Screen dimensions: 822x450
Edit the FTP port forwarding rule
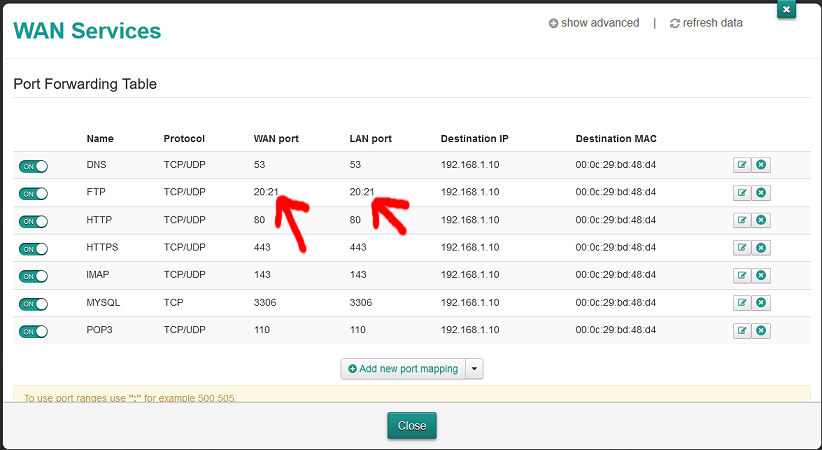point(741,193)
